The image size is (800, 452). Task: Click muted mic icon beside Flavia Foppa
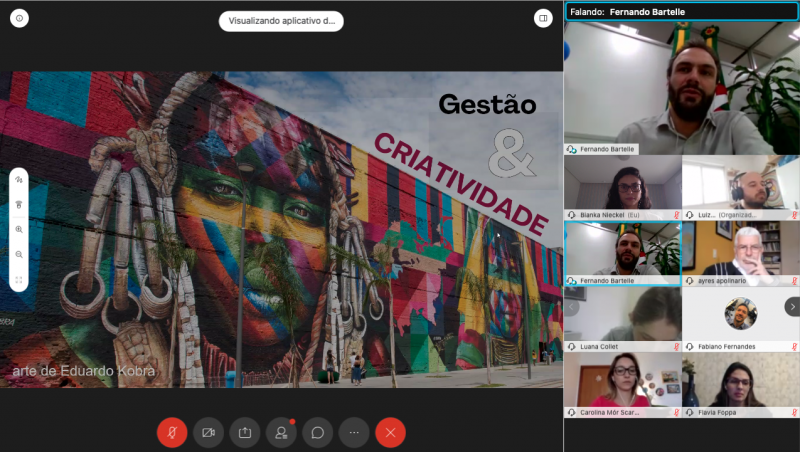pos(794,413)
